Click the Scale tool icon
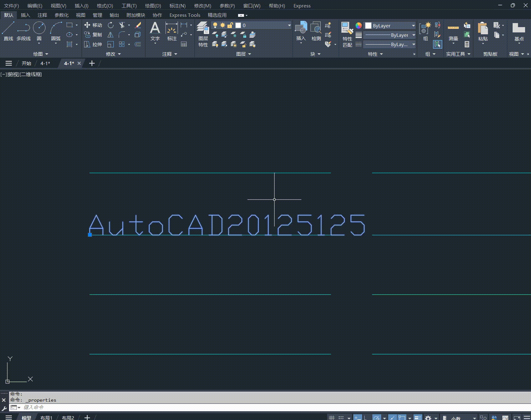The height and width of the screenshot is (420, 531). (111, 44)
